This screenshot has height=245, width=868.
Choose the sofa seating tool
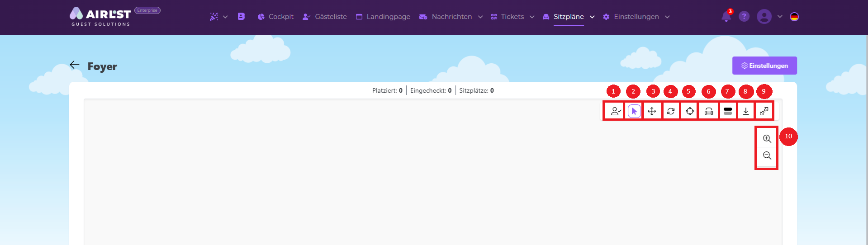[x=709, y=111]
